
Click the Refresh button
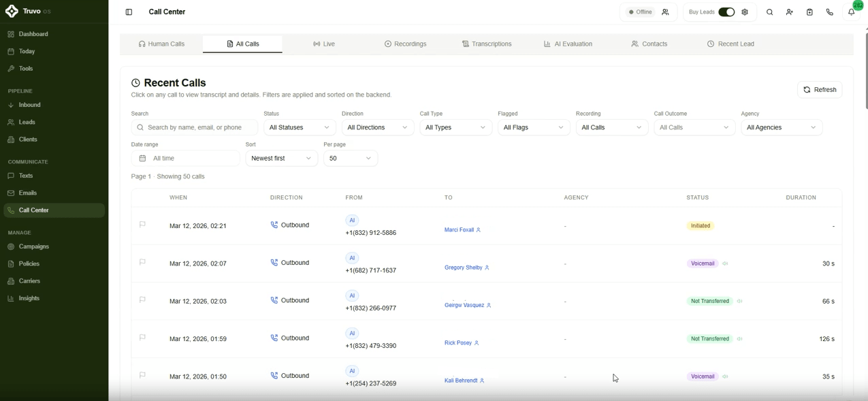tap(820, 90)
